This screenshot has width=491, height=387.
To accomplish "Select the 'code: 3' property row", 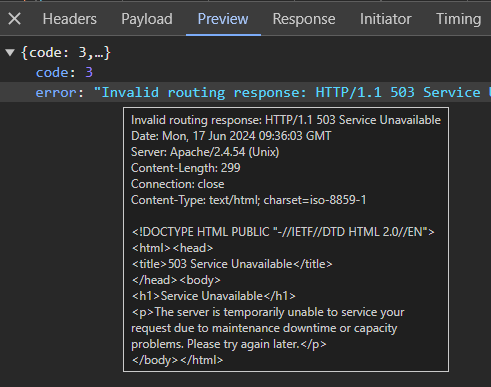I will (245, 72).
